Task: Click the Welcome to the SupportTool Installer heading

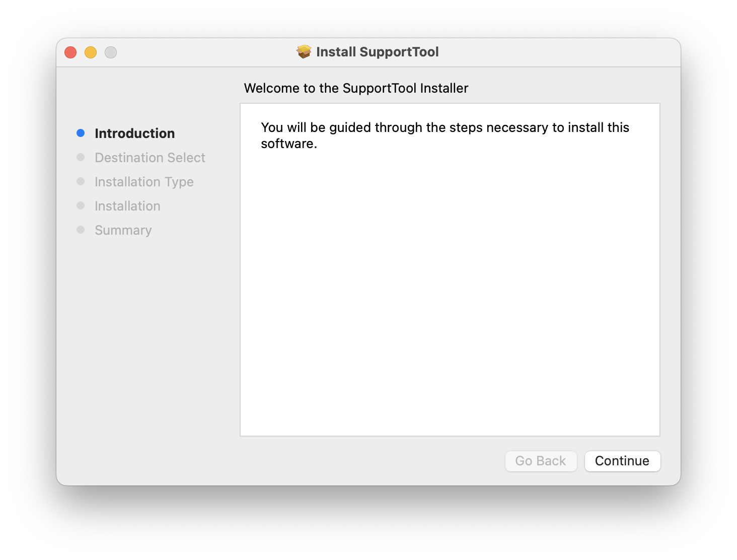Action: (356, 88)
